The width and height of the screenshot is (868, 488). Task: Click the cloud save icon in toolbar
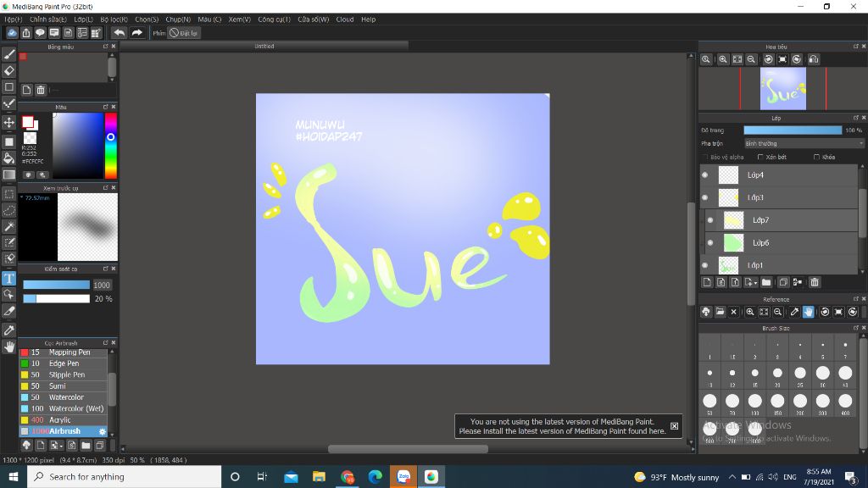[x=12, y=33]
